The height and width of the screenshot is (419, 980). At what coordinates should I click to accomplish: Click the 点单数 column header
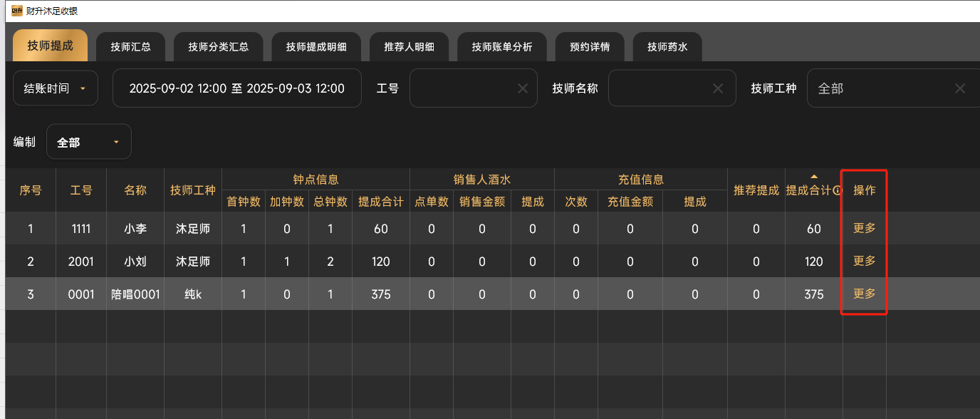pos(432,202)
